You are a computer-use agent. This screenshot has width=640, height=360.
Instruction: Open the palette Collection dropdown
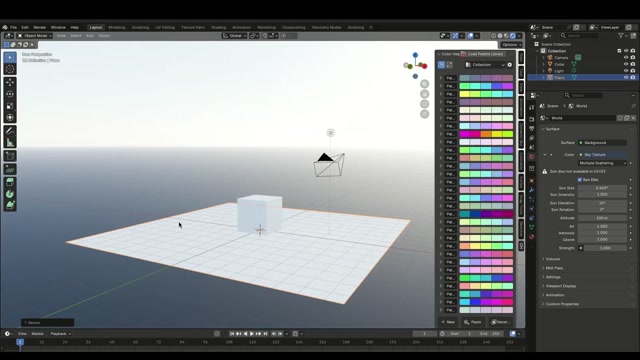485,64
